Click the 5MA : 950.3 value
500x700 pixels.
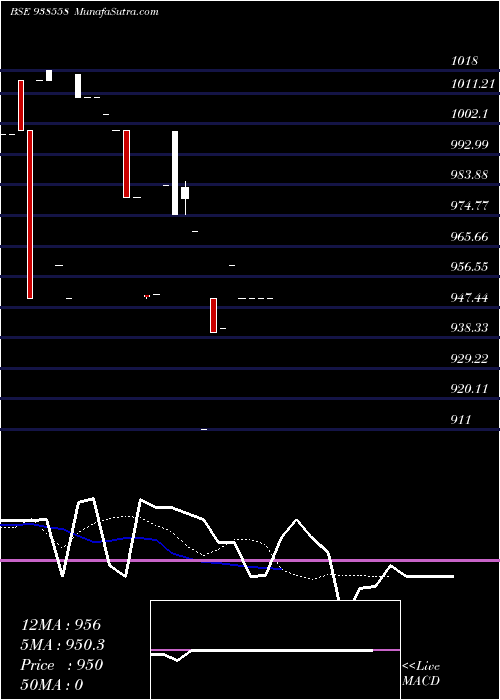point(63,645)
